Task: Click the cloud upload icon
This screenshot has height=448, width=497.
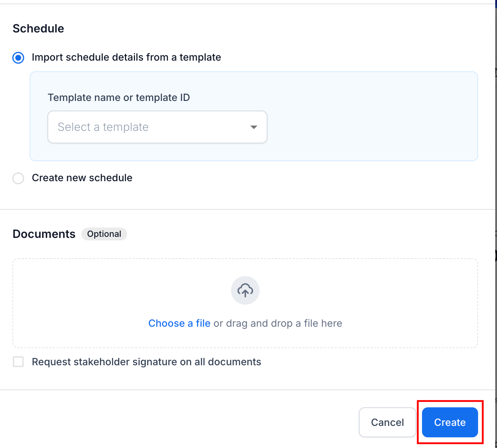Action: point(245,290)
